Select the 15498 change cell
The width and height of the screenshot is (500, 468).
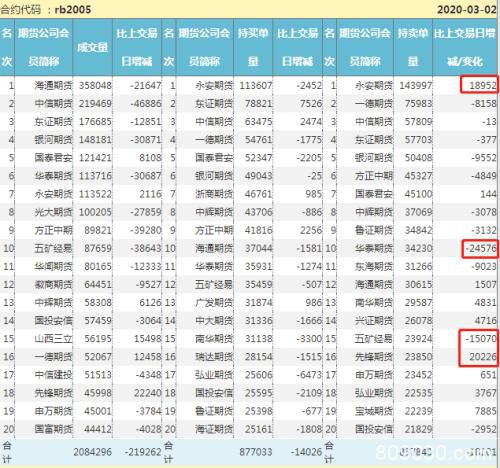[x=148, y=339]
